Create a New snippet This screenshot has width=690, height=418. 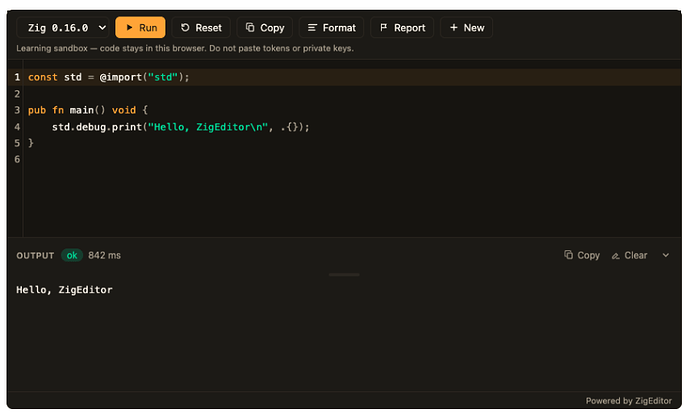pyautogui.click(x=466, y=28)
